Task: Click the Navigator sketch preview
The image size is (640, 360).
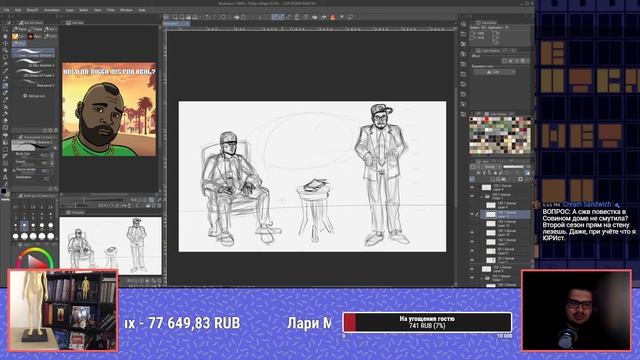Action: pos(111,246)
